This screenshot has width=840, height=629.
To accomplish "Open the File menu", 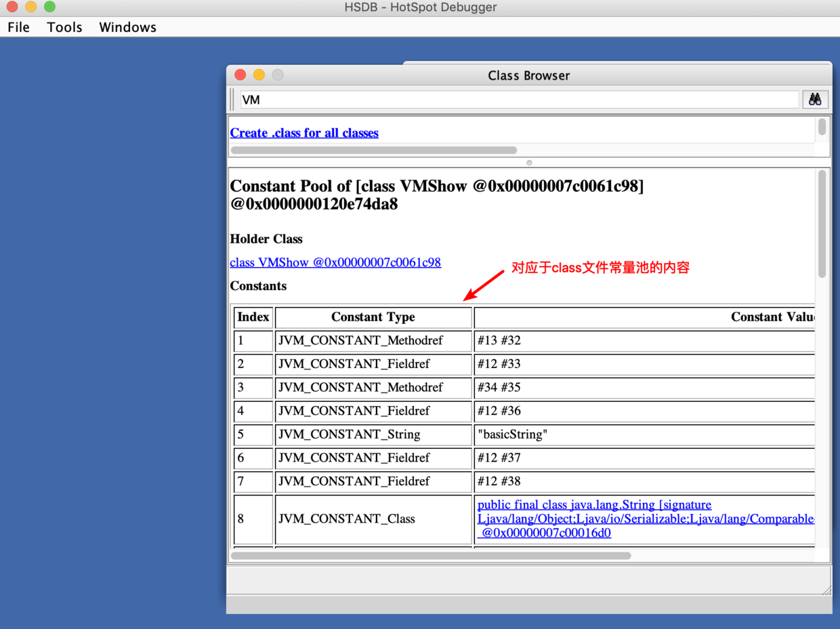I will 18,27.
